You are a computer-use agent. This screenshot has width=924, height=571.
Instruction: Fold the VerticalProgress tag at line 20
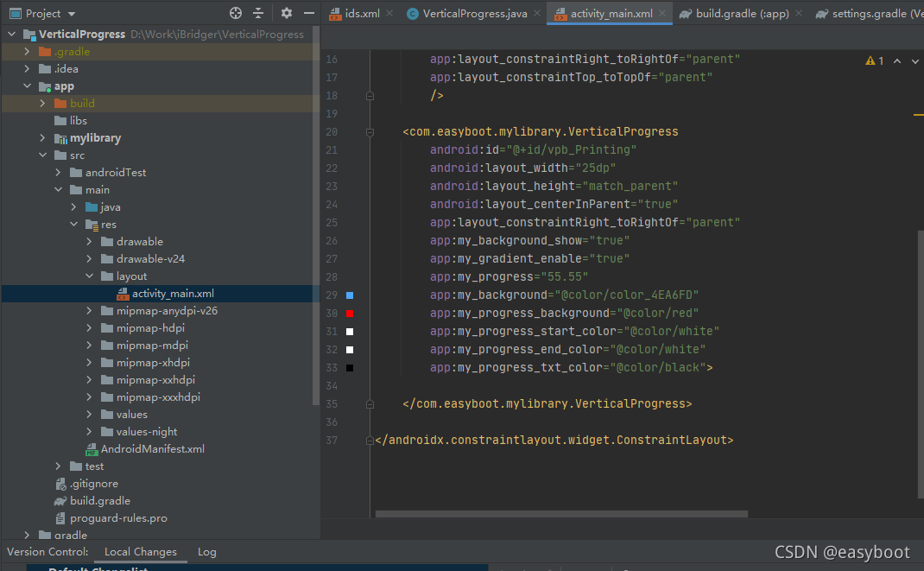(370, 132)
